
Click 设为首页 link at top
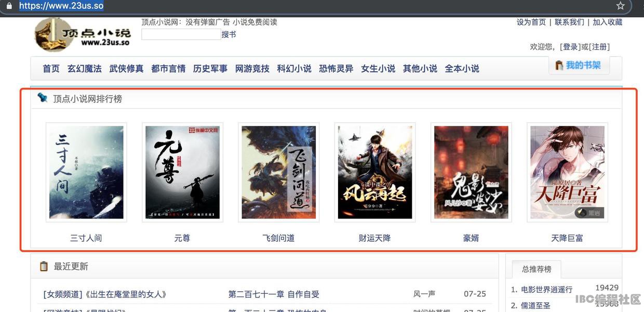point(531,22)
